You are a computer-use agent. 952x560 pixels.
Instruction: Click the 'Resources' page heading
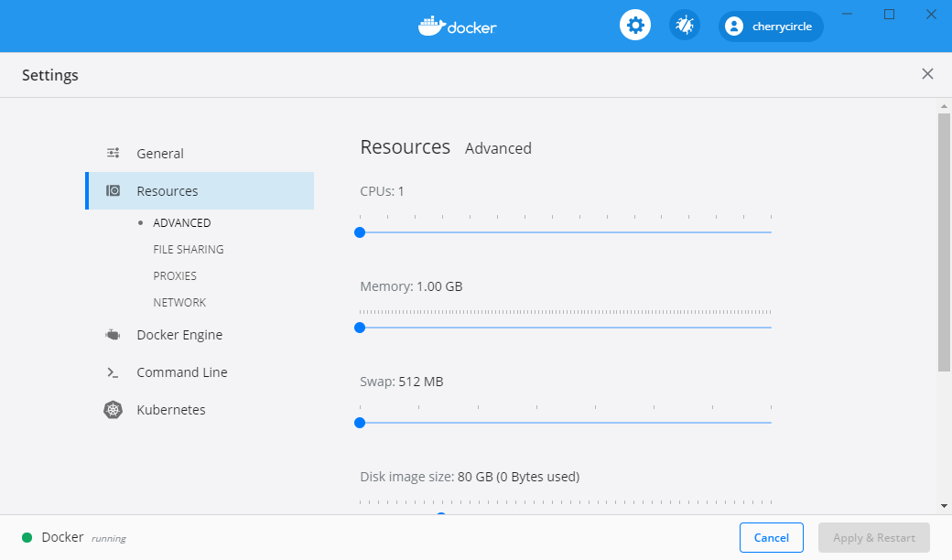[x=405, y=146]
